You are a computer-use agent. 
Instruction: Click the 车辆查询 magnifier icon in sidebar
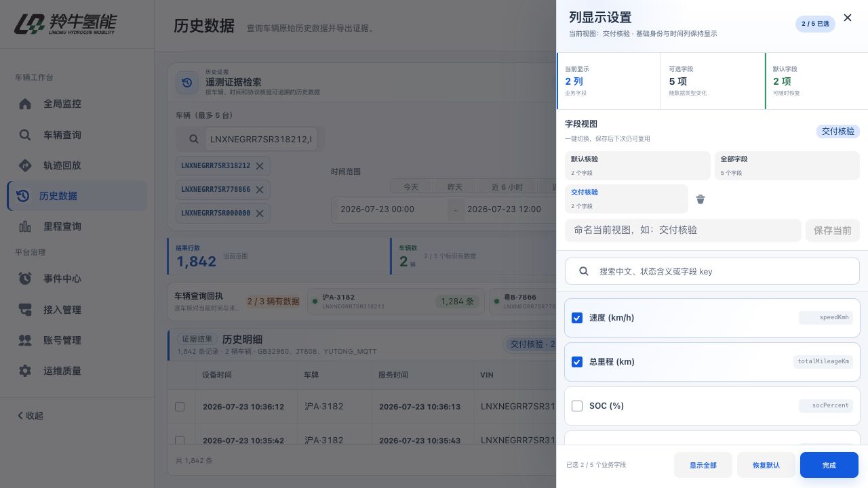coord(25,135)
